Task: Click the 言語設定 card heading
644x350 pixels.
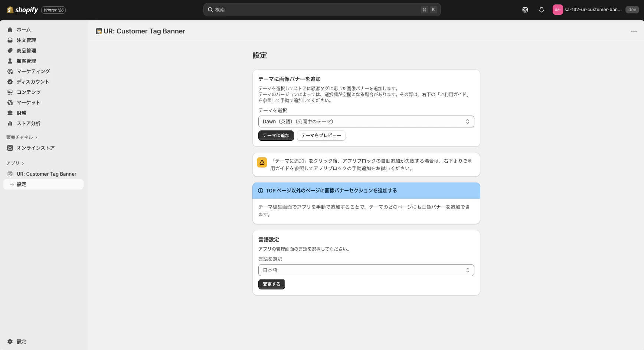Action: 269,240
